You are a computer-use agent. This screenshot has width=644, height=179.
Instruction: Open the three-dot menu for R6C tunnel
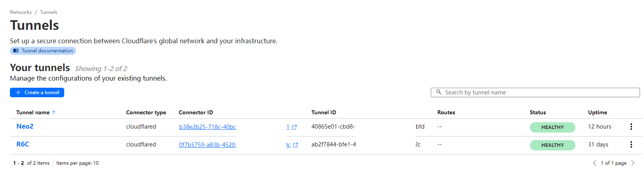tap(631, 144)
